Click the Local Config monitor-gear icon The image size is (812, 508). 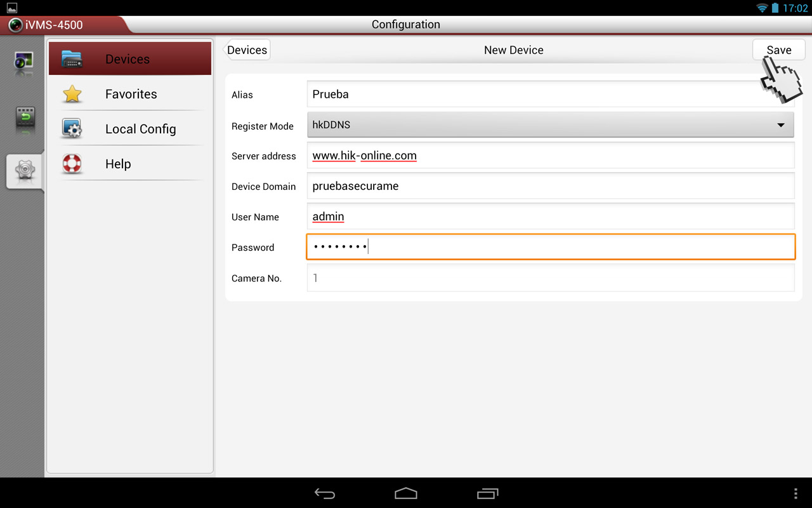72,129
